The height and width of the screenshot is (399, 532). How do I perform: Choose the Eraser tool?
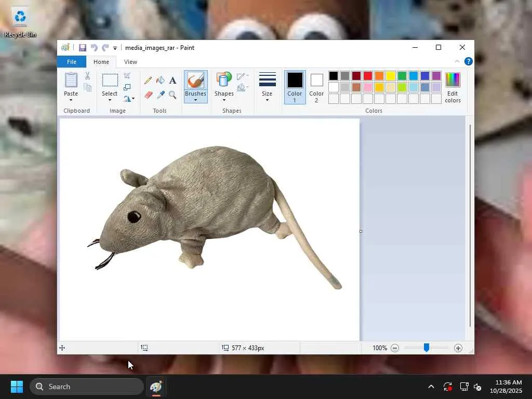(x=148, y=95)
